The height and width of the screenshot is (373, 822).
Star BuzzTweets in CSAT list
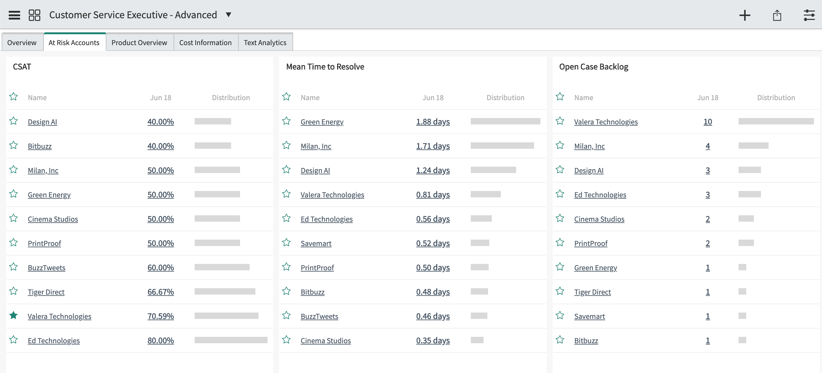pos(14,267)
